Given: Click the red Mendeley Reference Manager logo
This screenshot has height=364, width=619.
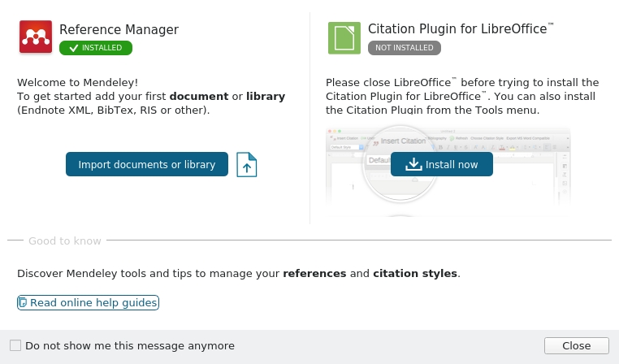Looking at the screenshot, I should tap(36, 37).
